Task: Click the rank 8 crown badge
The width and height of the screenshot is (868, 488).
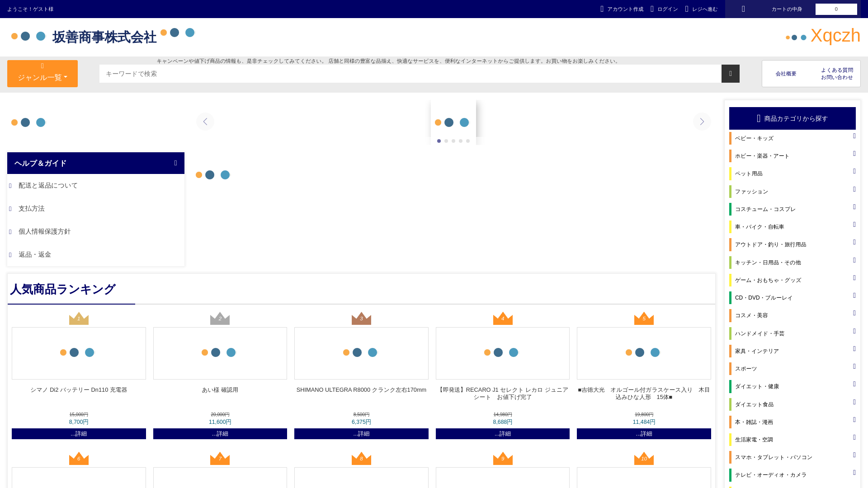Action: click(361, 458)
